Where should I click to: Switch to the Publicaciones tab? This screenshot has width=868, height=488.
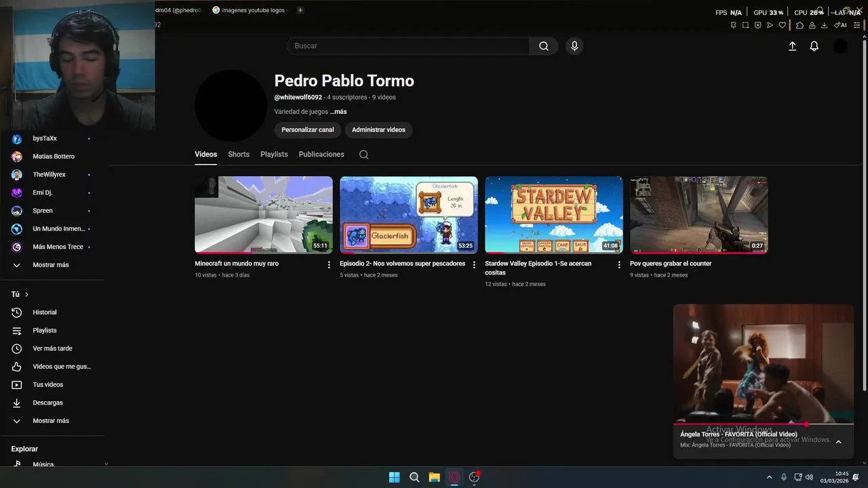pyautogui.click(x=321, y=155)
